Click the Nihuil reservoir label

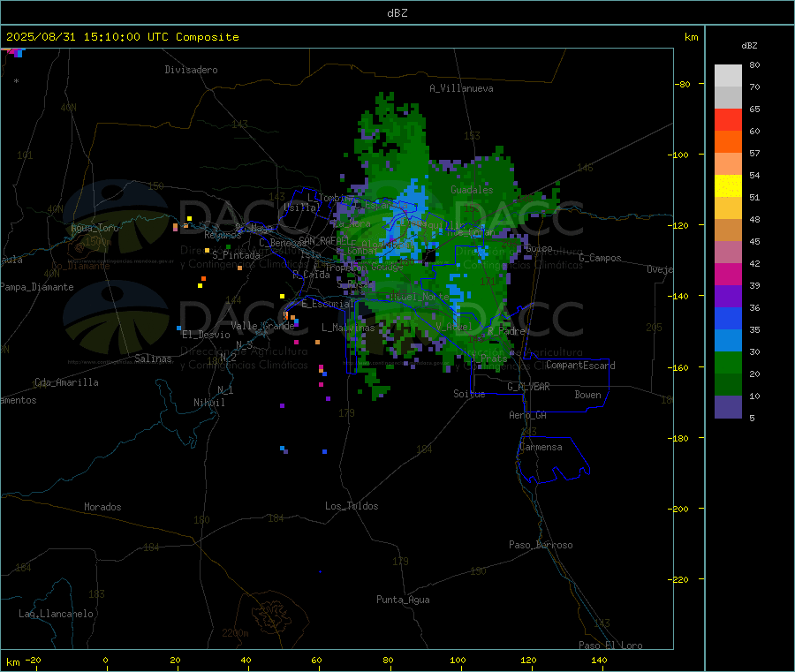[x=209, y=403]
